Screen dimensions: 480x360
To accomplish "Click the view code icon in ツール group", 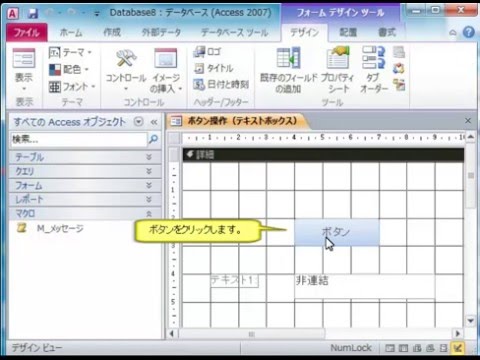I will click(399, 69).
